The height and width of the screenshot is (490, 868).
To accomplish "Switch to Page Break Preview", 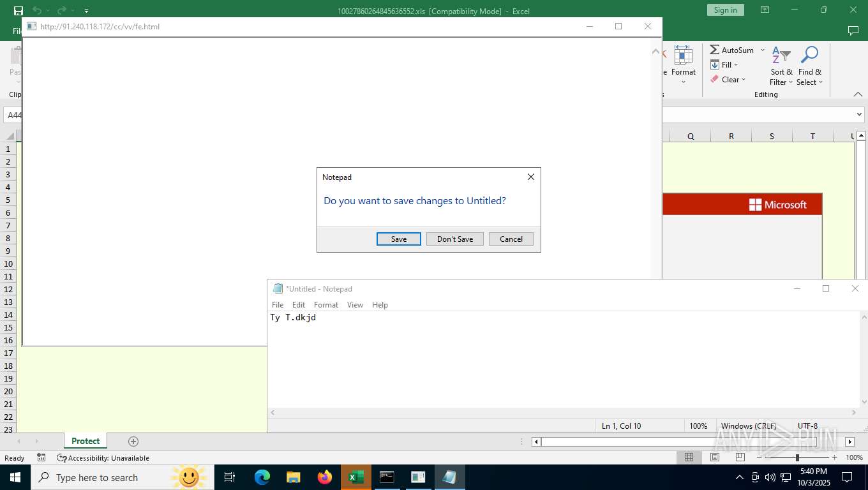I will (x=740, y=457).
